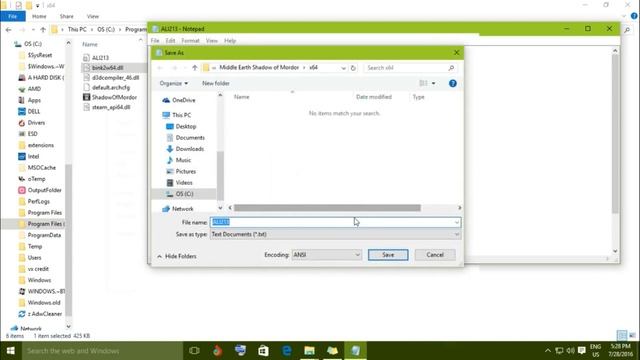The image size is (640, 360).
Task: Click the Explorer back arrow button
Action: click(8, 29)
